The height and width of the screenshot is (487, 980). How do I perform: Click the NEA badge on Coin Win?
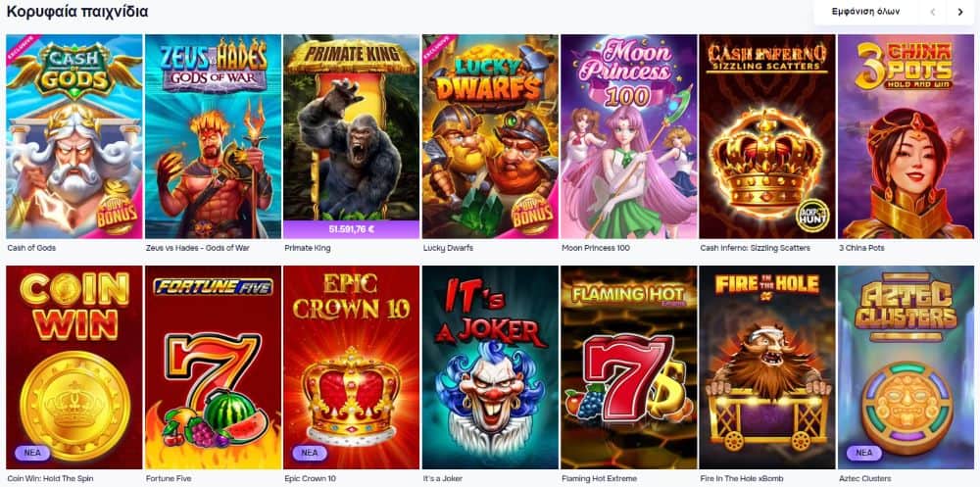27,452
